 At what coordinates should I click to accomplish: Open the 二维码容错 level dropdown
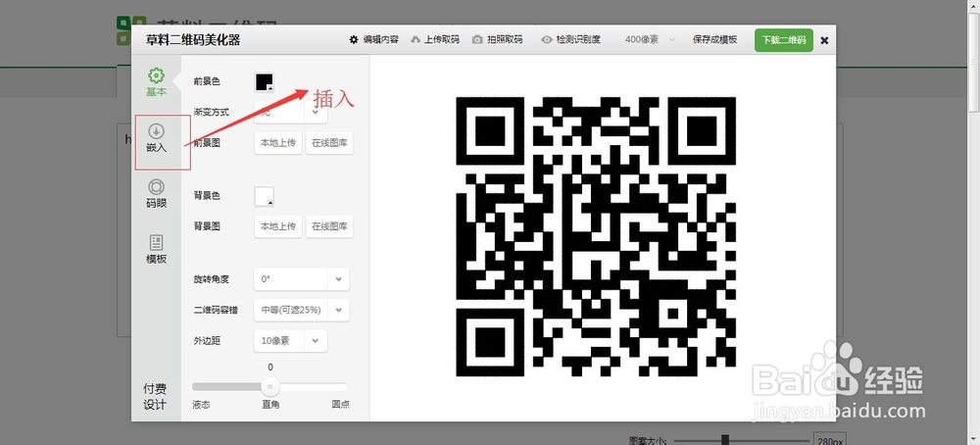tap(301, 310)
